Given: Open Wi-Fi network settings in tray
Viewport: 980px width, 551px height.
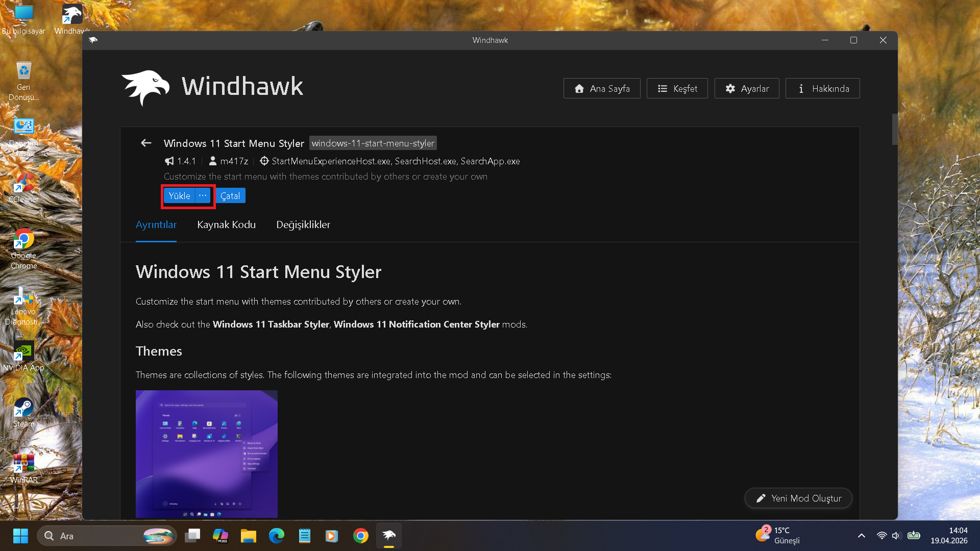Looking at the screenshot, I should (881, 536).
